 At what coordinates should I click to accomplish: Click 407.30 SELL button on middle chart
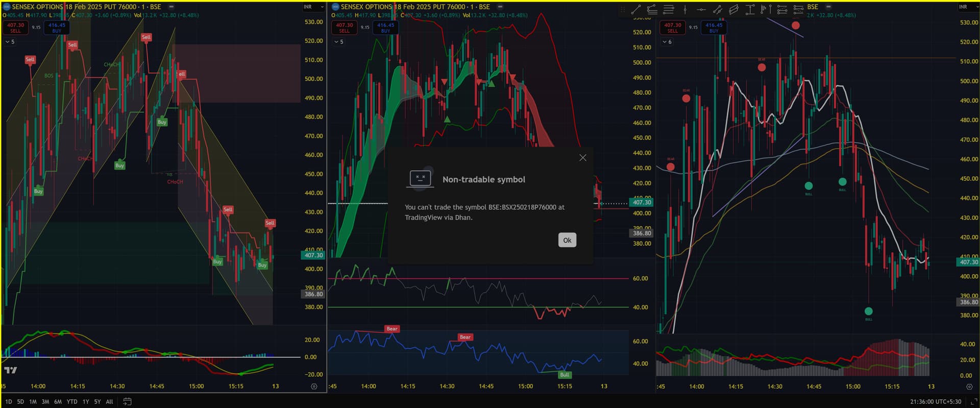(x=345, y=28)
